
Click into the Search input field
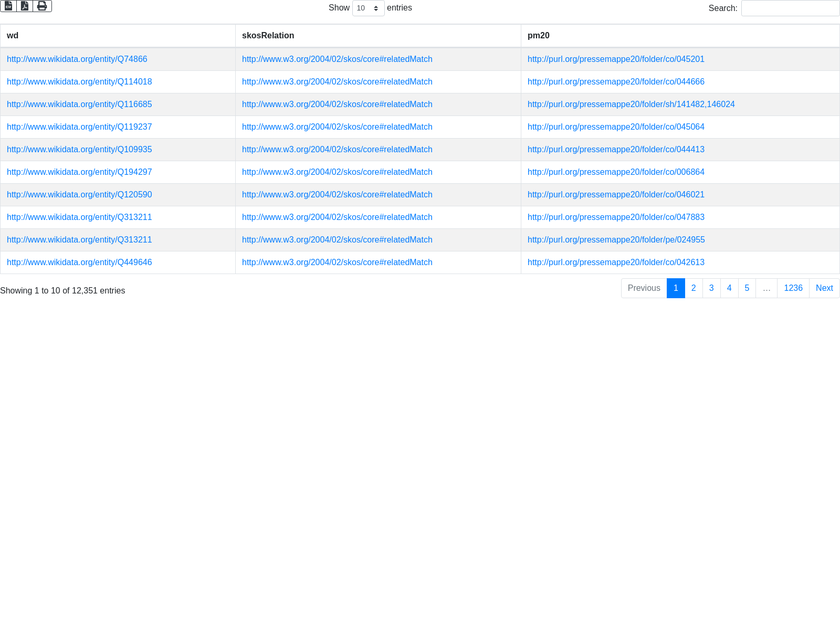point(790,8)
